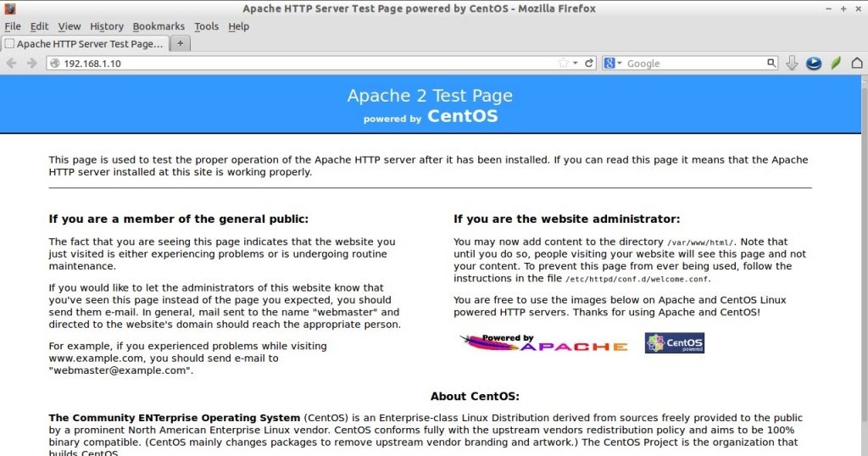Click the 'About CentOS:' heading
Image resolution: width=868 pixels, height=456 pixels.
[475, 396]
